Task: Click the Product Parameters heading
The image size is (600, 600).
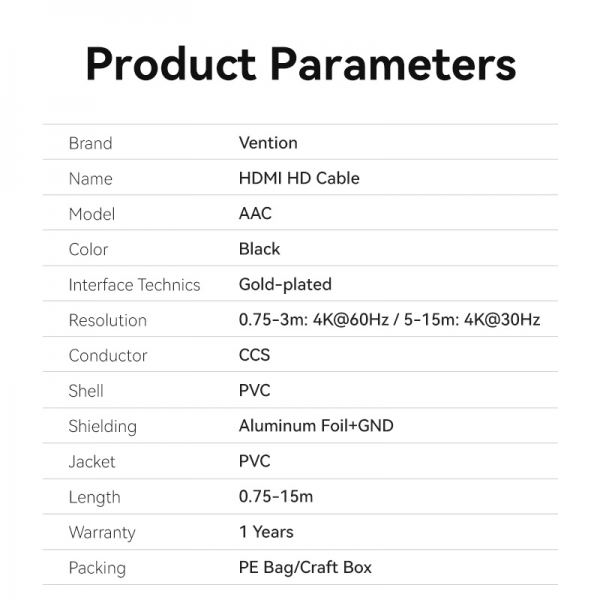Action: pos(300,64)
